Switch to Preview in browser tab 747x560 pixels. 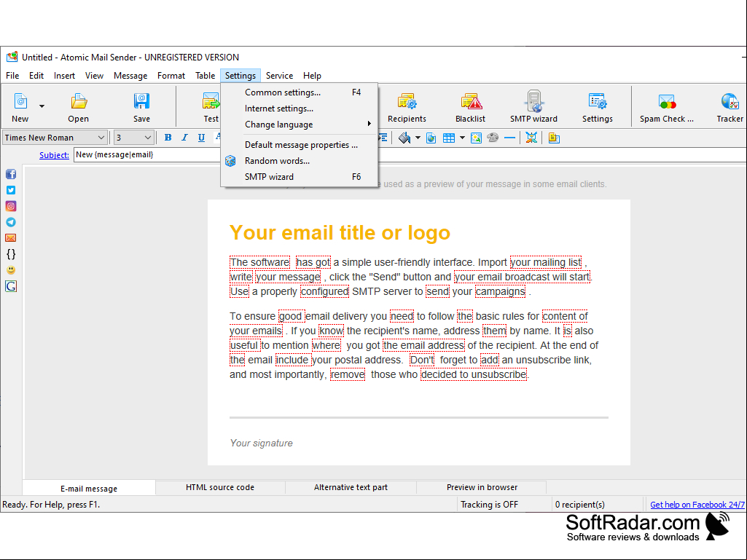click(482, 487)
